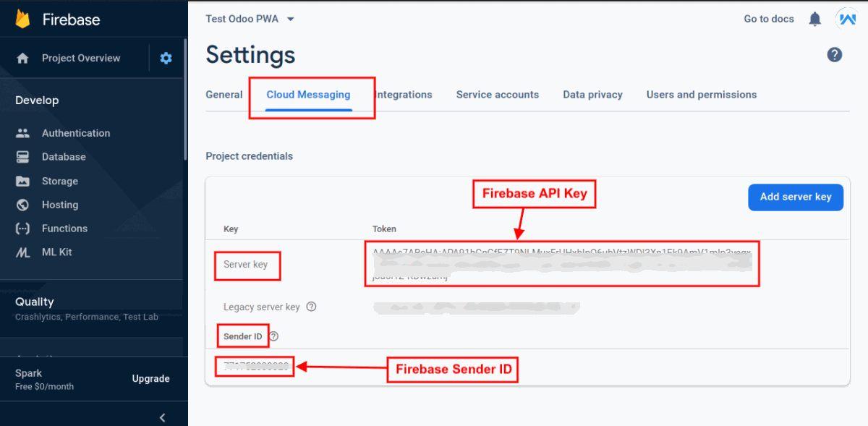This screenshot has width=868, height=426.
Task: Click the Firebase flame logo
Action: (22, 20)
